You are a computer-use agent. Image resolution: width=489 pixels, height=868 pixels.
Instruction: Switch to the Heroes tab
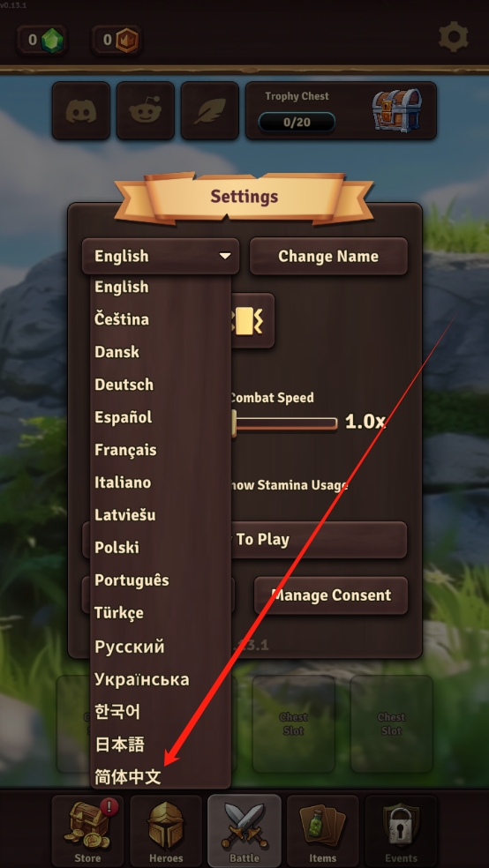[x=166, y=830]
